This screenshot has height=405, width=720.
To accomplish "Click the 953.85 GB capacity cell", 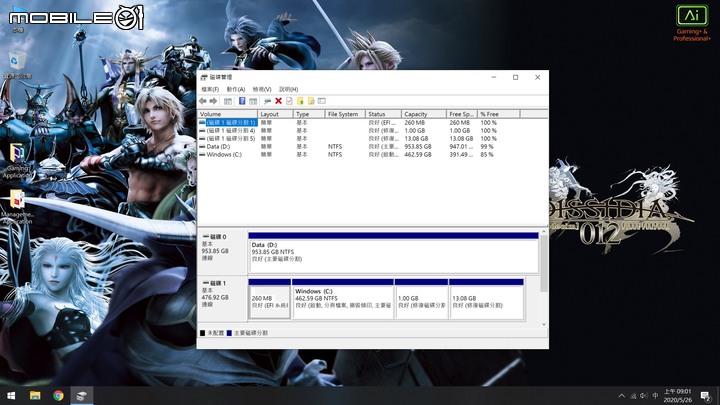I will click(418, 146).
